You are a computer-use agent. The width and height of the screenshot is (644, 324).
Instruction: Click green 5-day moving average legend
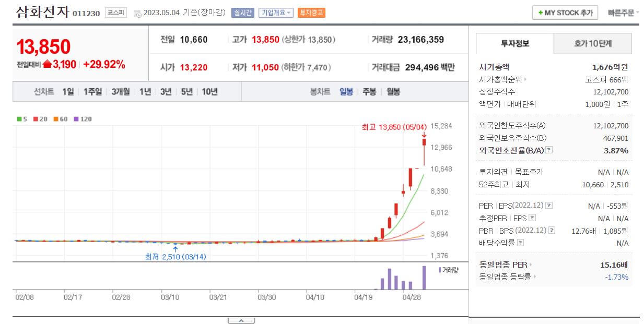pyautogui.click(x=21, y=119)
